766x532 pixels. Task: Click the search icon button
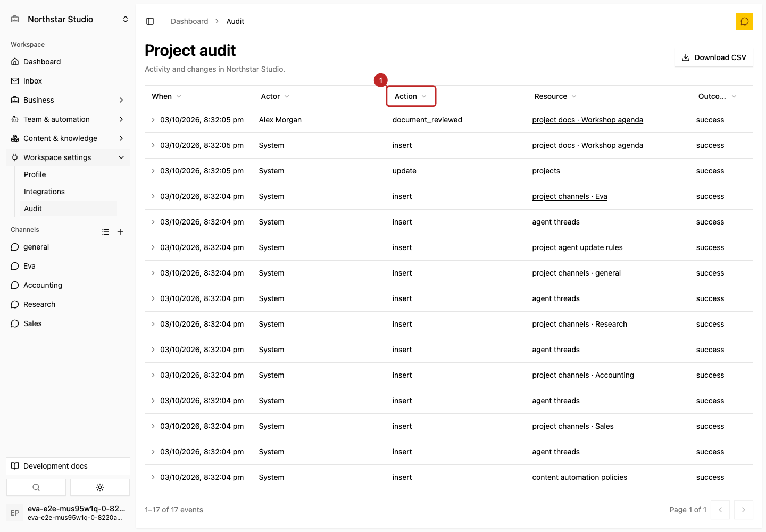36,487
